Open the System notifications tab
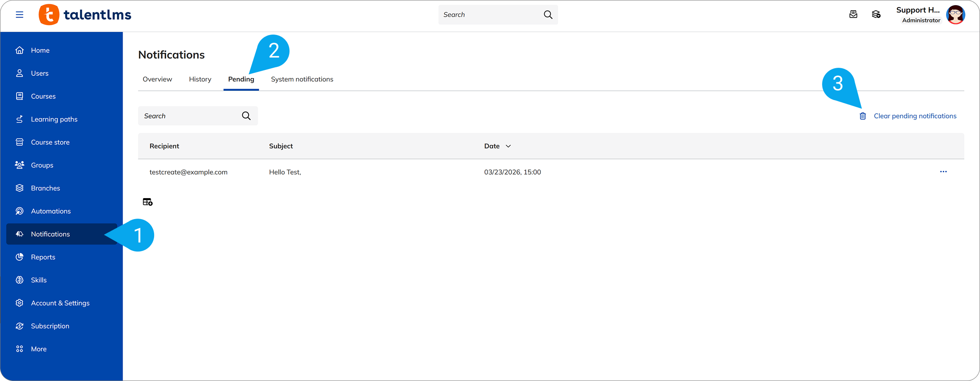 point(302,79)
